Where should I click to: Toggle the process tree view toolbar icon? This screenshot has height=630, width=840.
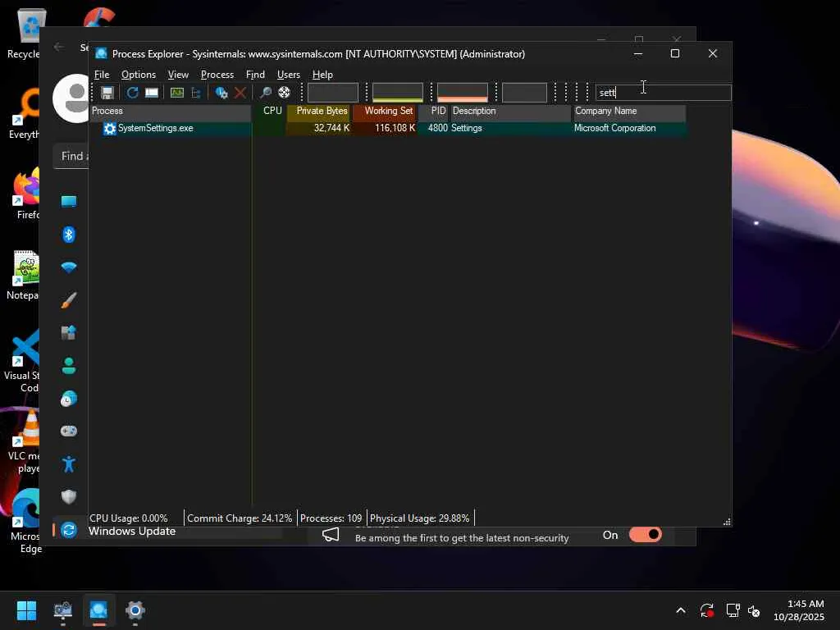pos(196,93)
